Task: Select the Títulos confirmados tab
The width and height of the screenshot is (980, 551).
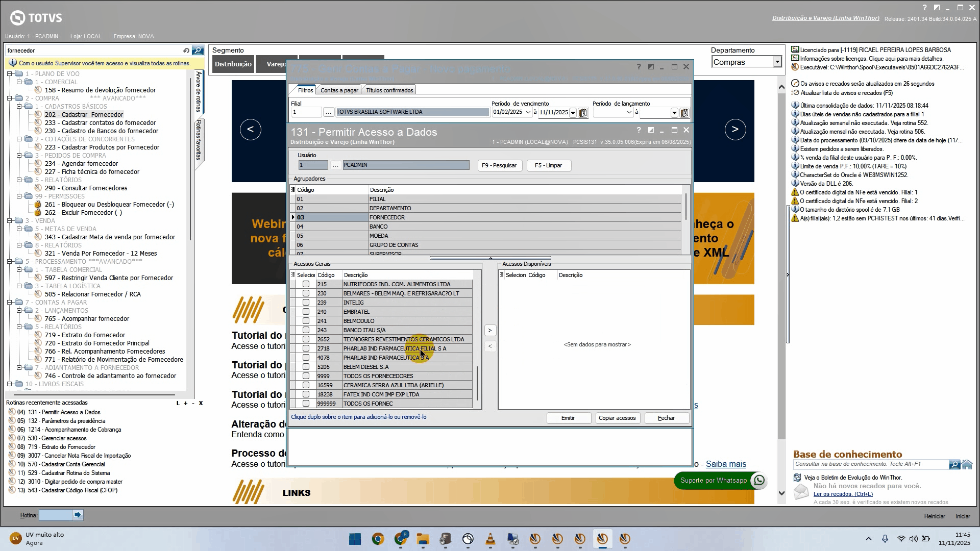Action: tap(389, 90)
